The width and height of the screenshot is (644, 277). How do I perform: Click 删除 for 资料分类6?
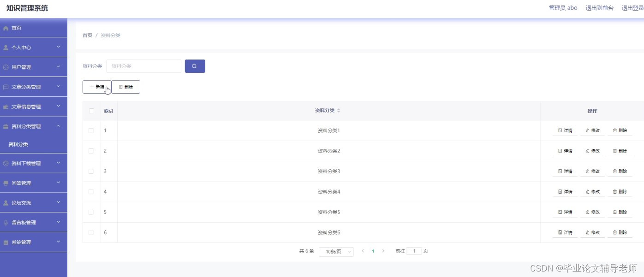pyautogui.click(x=620, y=232)
